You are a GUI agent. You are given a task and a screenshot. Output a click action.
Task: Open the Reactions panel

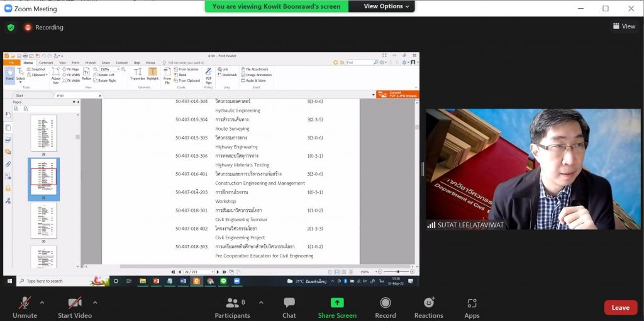tap(429, 303)
